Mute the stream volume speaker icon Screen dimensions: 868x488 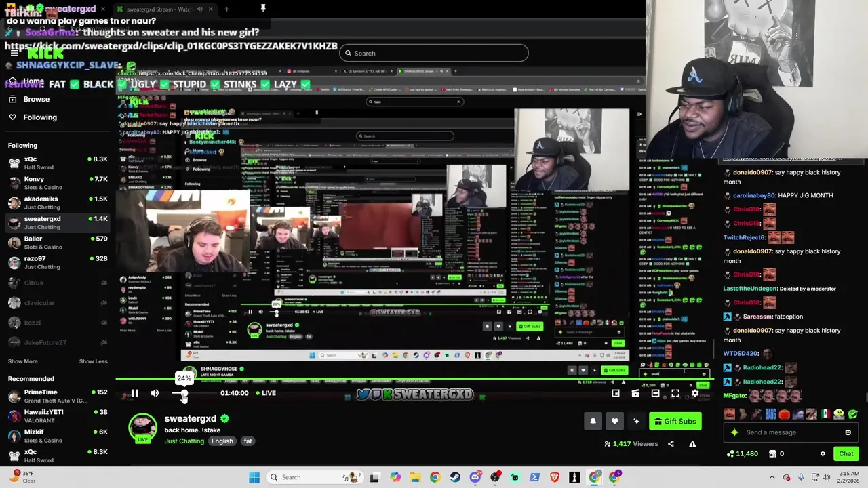point(155,393)
